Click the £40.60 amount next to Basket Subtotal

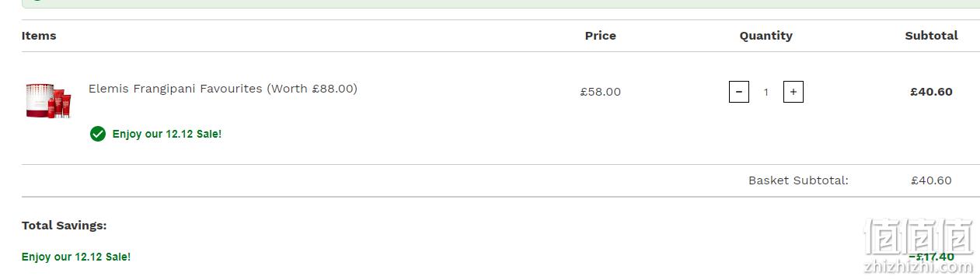coord(931,180)
